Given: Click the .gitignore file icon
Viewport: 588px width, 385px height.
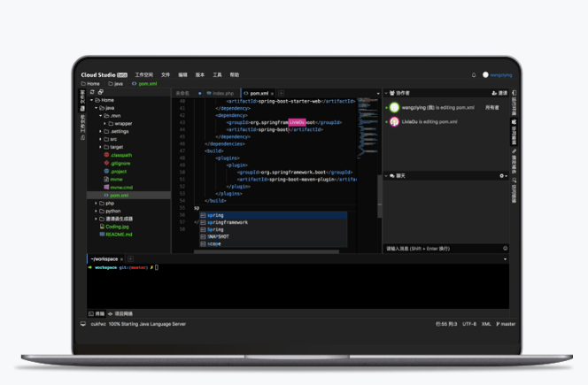Looking at the screenshot, I should pos(106,163).
